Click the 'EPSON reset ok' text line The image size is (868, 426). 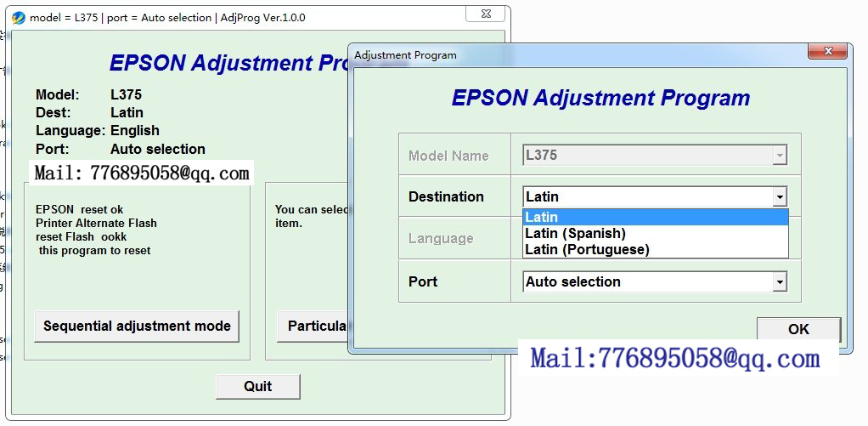point(79,209)
